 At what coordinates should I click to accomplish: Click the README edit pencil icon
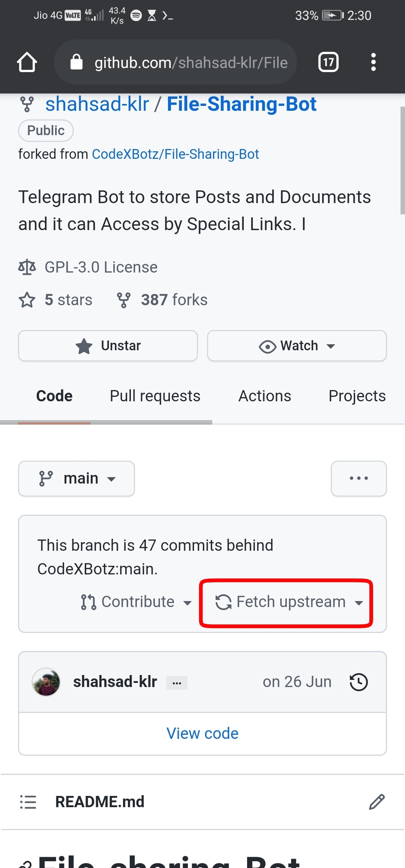tap(376, 802)
